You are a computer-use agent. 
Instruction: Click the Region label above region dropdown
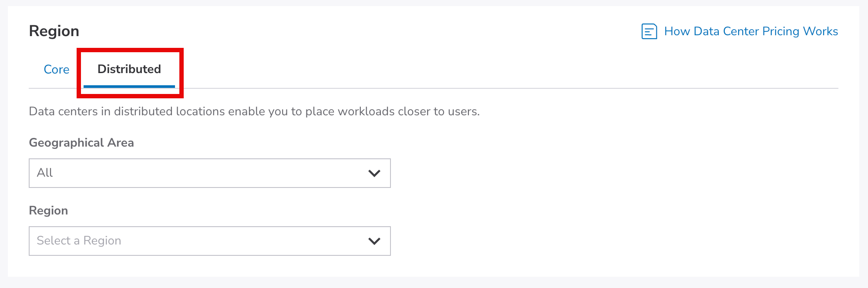pos(48,211)
